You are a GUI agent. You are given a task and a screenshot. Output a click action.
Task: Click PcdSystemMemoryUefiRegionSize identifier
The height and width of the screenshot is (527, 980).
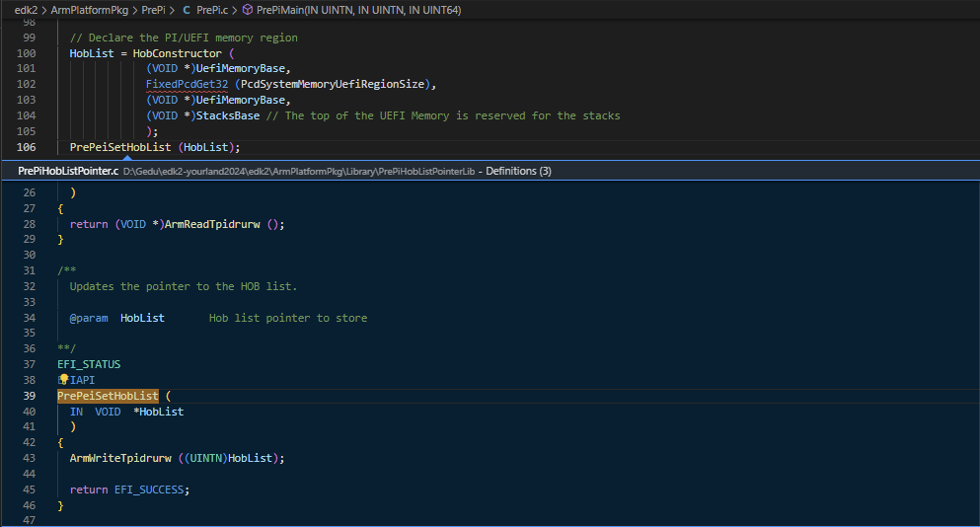pyautogui.click(x=333, y=84)
